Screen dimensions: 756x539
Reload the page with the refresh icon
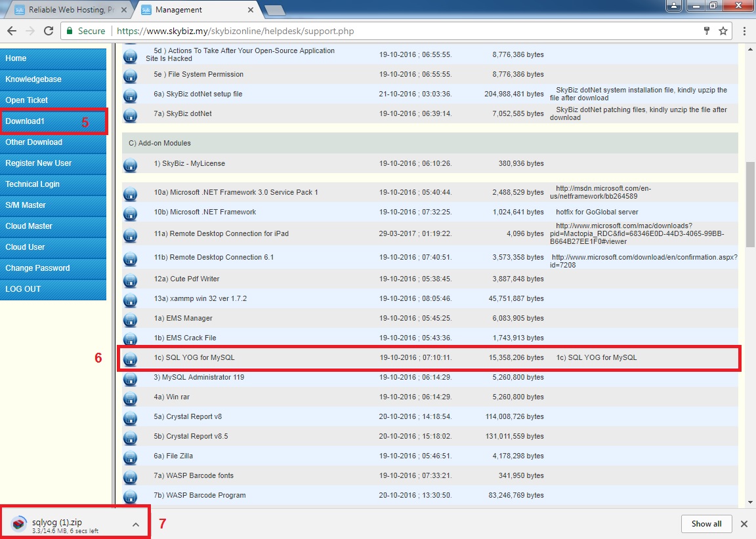[x=48, y=31]
